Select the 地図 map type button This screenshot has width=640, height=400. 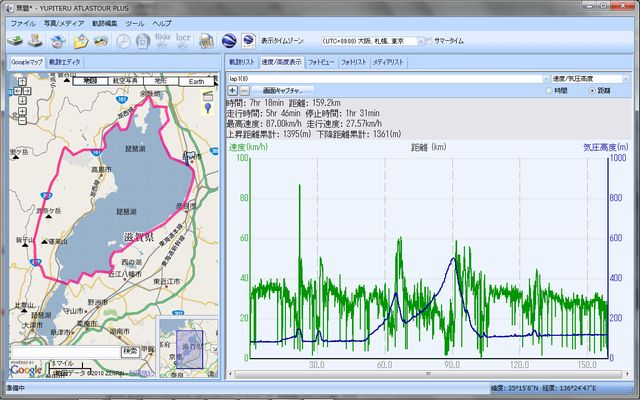[x=90, y=81]
